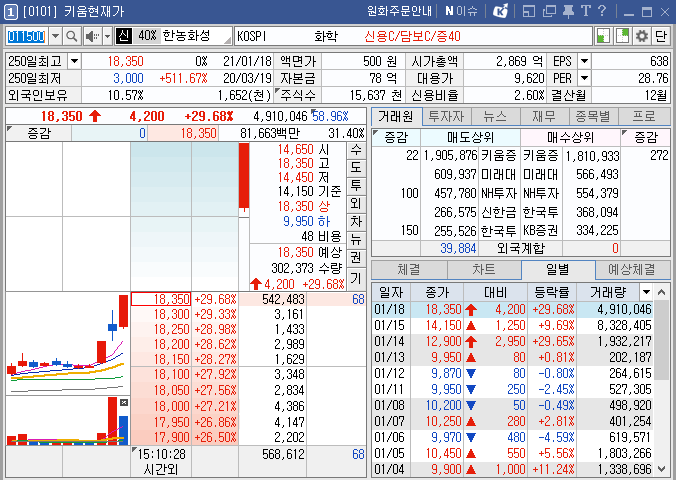
Task: Click the daily table scroll down arrow
Action: point(662,469)
